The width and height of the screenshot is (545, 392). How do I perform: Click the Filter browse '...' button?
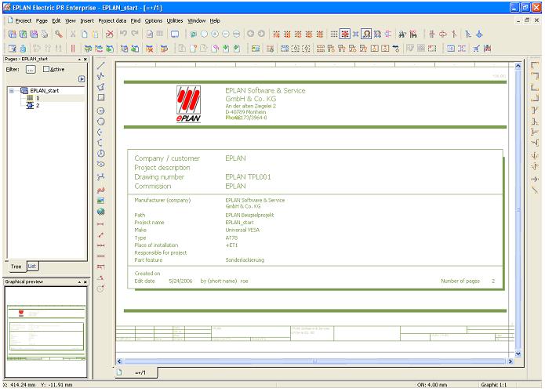[31, 70]
